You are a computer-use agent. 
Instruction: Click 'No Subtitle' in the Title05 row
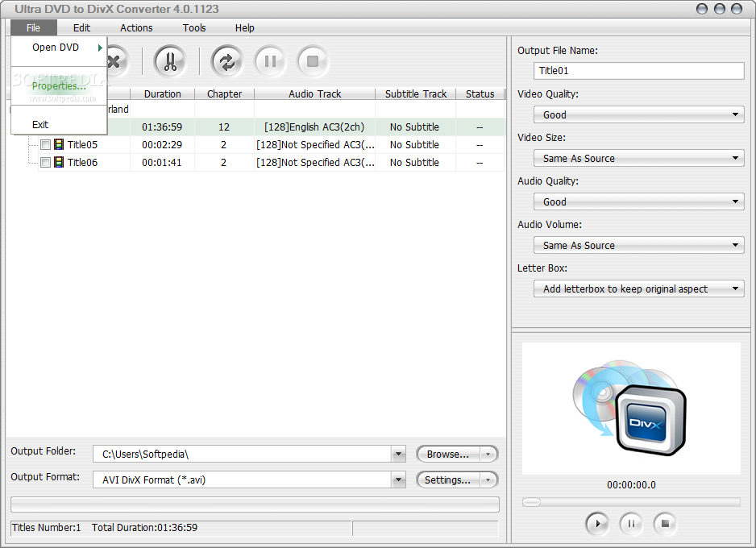click(x=414, y=144)
